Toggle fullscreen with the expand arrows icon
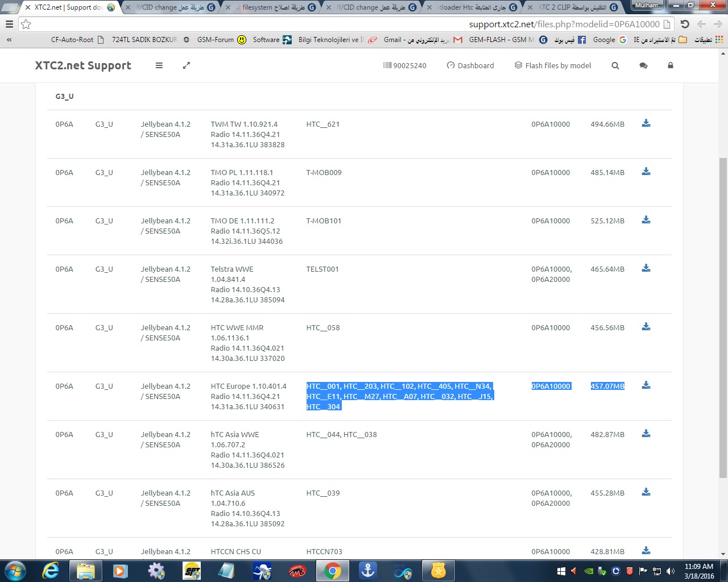Viewport: 728px width, 582px height. pos(186,65)
